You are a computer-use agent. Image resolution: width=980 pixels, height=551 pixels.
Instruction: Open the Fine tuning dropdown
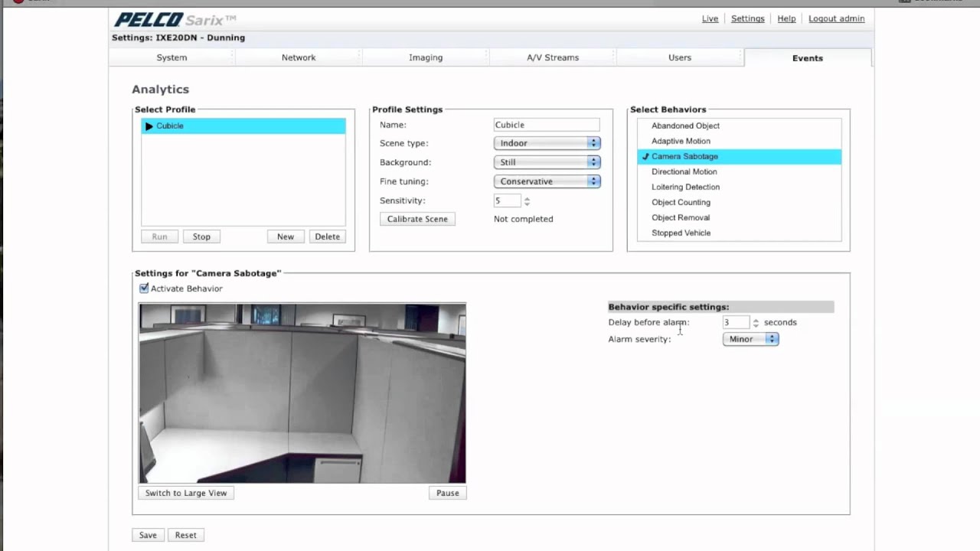tap(547, 181)
